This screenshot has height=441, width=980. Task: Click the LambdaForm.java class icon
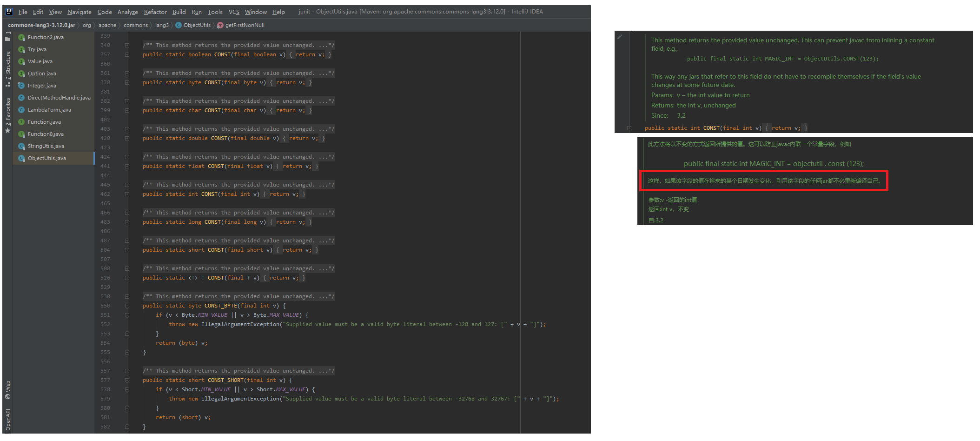point(21,110)
